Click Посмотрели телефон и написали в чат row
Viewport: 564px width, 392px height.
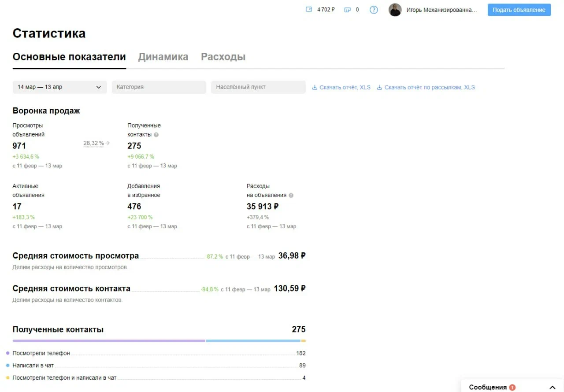pos(159,378)
